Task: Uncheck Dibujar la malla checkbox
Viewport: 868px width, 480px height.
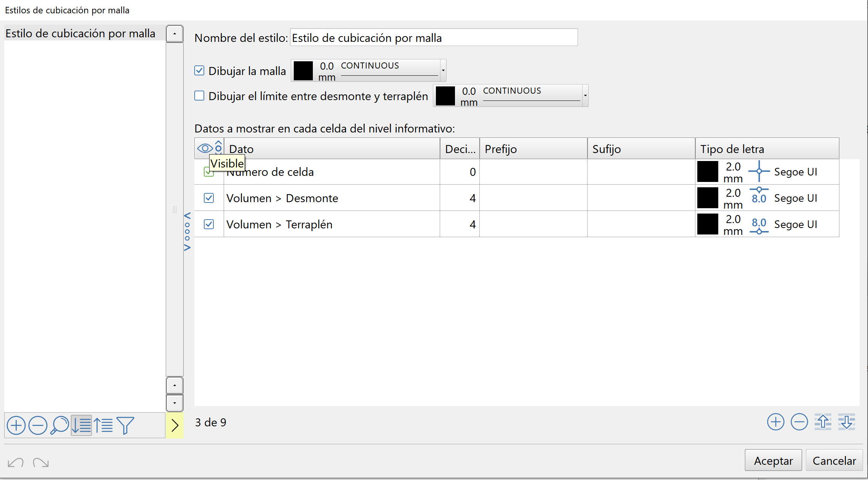Action: pyautogui.click(x=199, y=70)
